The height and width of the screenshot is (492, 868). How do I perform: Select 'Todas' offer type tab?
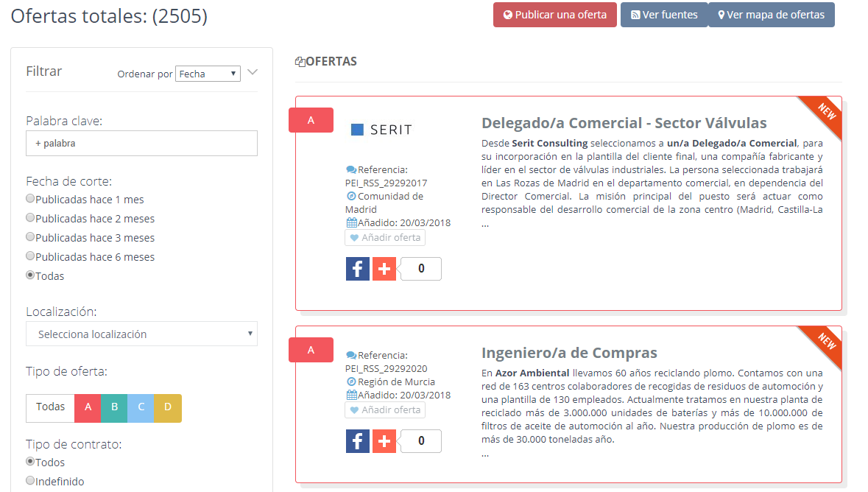click(50, 407)
